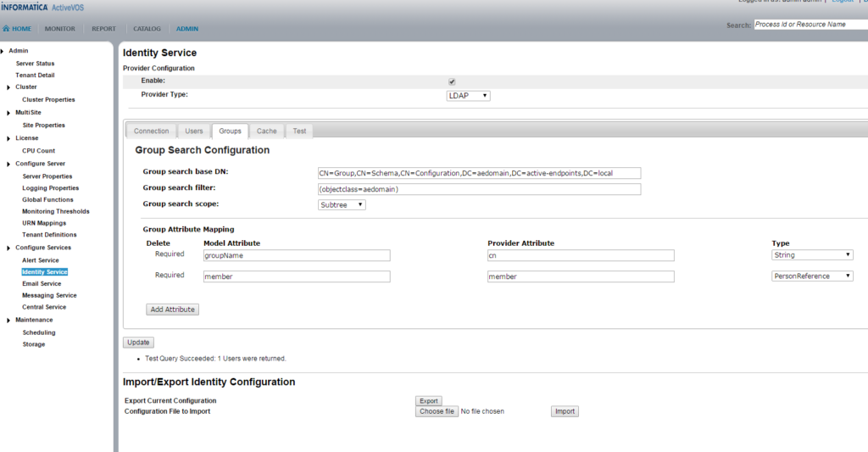The width and height of the screenshot is (868, 452).
Task: Open Tenant Detail in sidebar
Action: click(x=35, y=75)
